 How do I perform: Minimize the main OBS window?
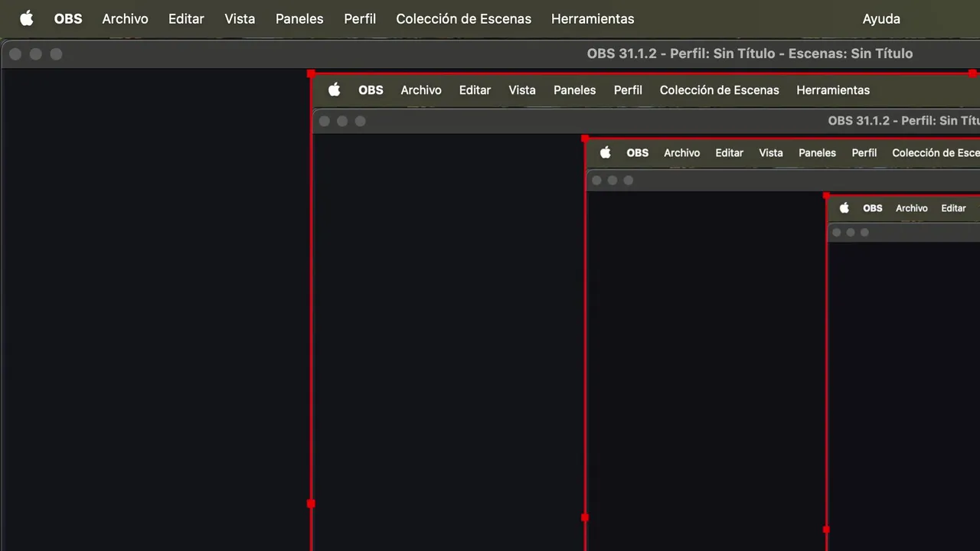tap(35, 54)
